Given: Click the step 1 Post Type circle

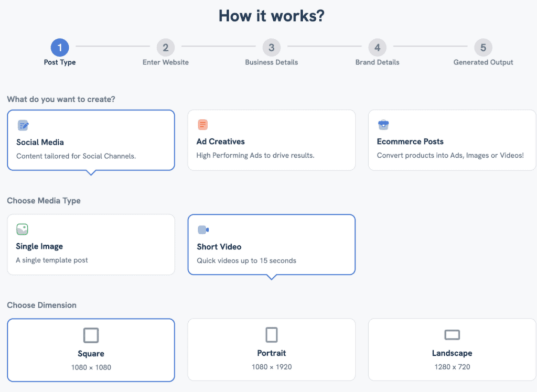Looking at the screenshot, I should pos(60,48).
